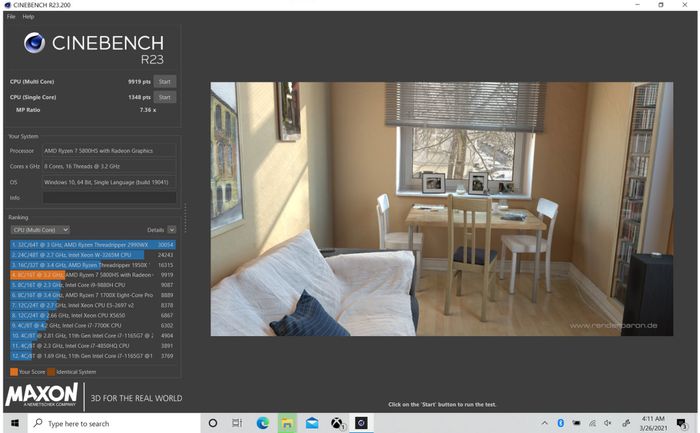Viewport: 700px width, 433px height.
Task: Select the i7-1165G7 @ 2.81 GHz ranking row
Action: tap(93, 336)
